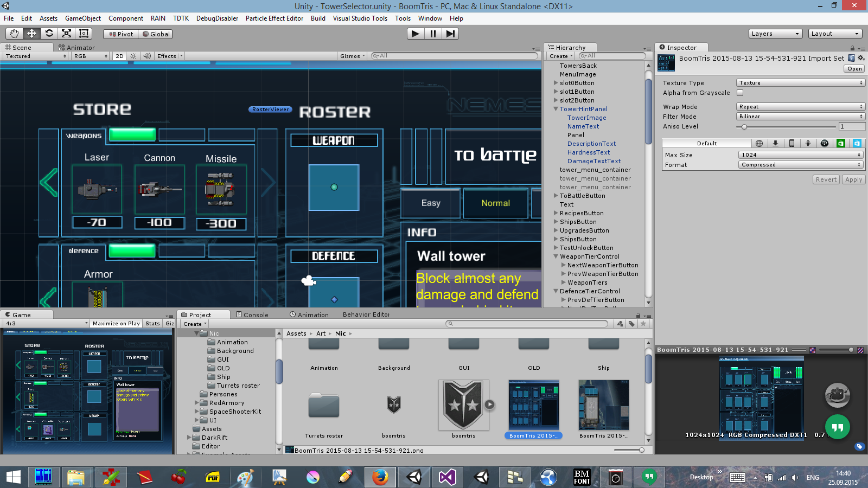Screen dimensions: 868x488
Task: Select the Scale tool
Action: point(67,34)
